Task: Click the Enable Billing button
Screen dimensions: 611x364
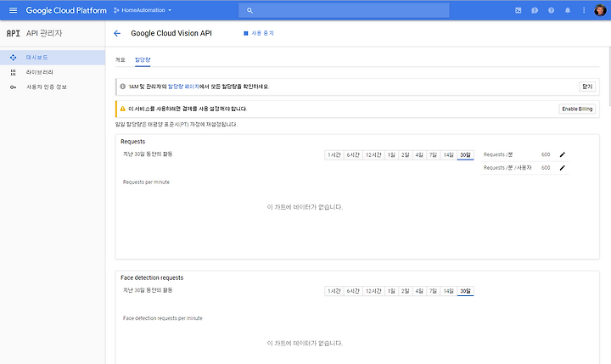Action: coord(577,109)
